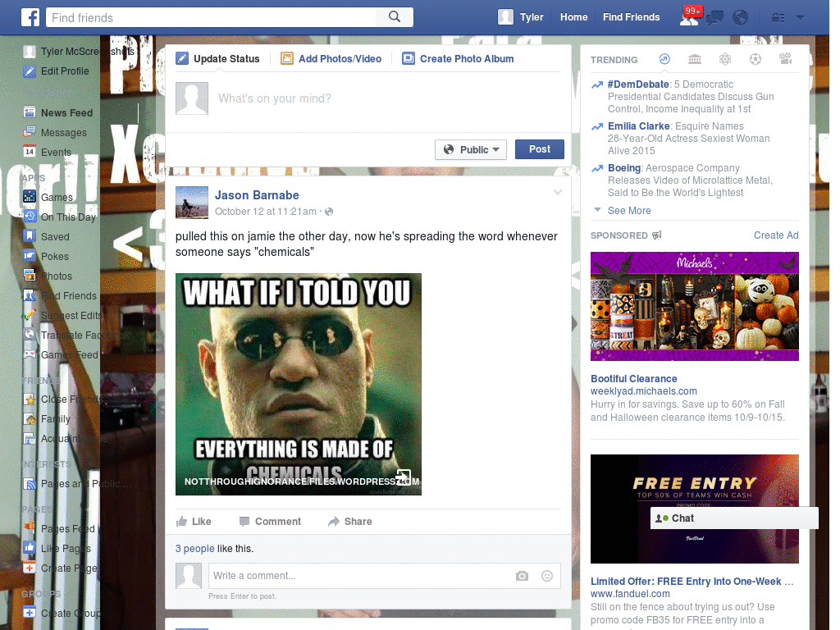Click Tyler's profile picture in top bar
840x630 pixels.
[x=505, y=17]
